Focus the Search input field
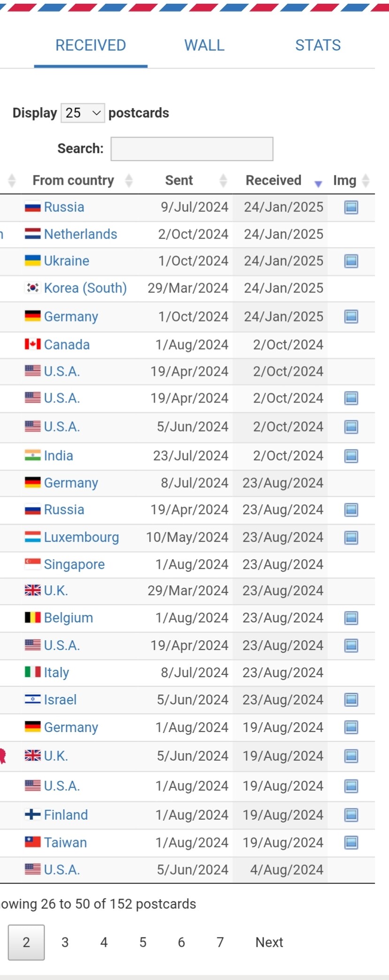The image size is (389, 980). click(x=192, y=149)
